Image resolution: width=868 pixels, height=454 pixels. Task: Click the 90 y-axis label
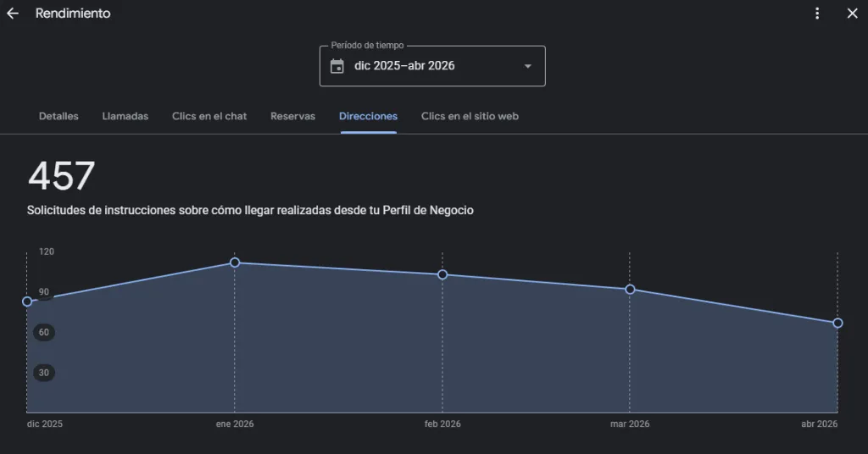tap(44, 292)
